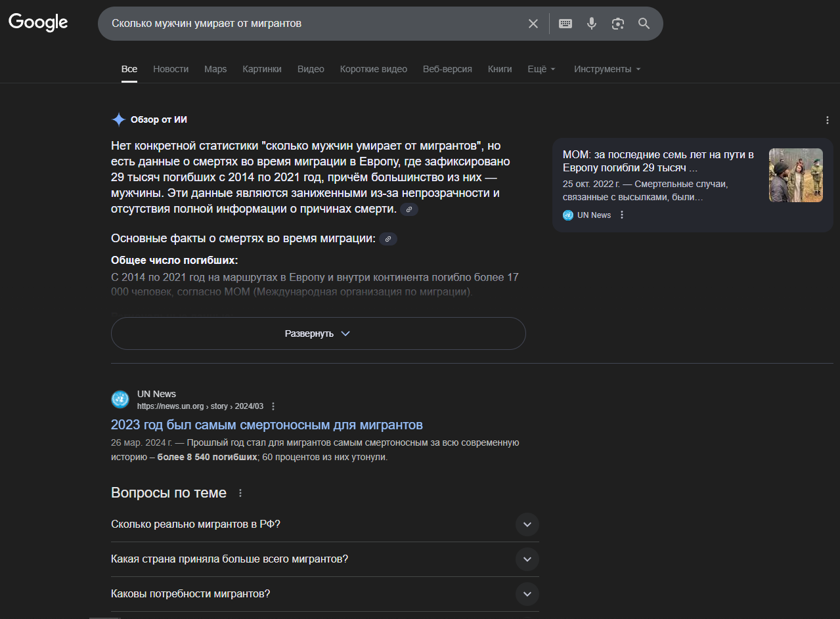Open AI overview three-dot options menu
840x619 pixels.
tap(828, 120)
